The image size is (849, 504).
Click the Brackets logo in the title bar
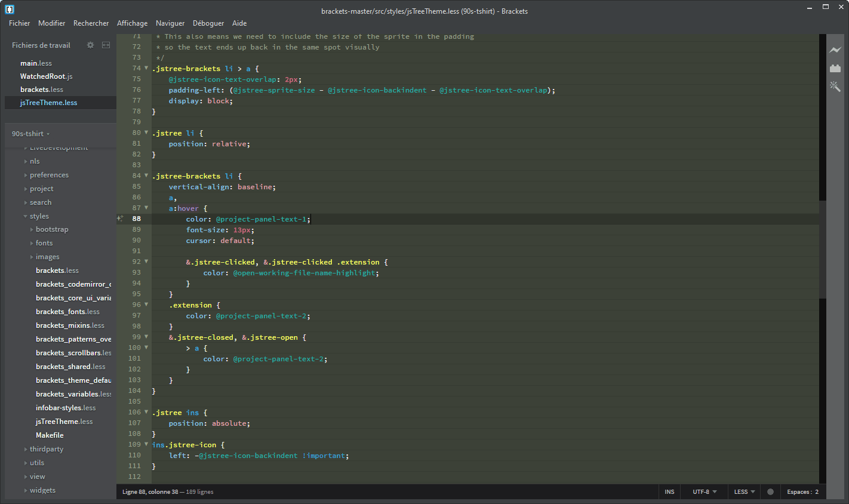tap(9, 8)
